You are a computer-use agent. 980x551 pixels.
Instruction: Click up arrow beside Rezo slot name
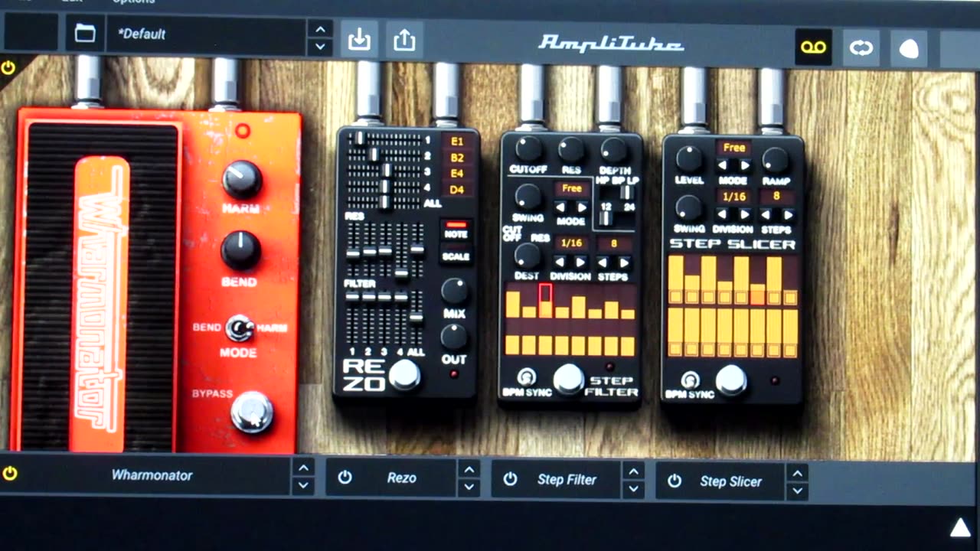click(x=469, y=469)
